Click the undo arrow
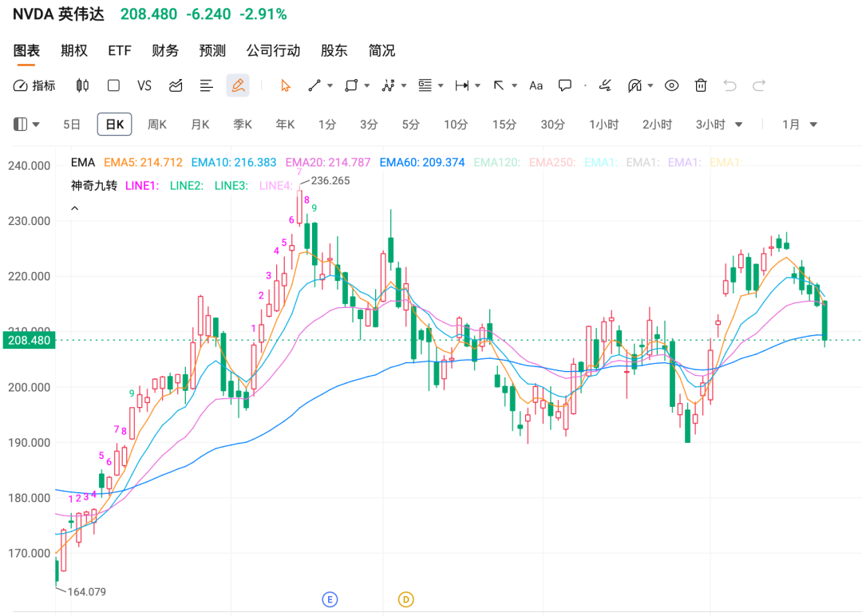This screenshot has width=862, height=616. 730,85
